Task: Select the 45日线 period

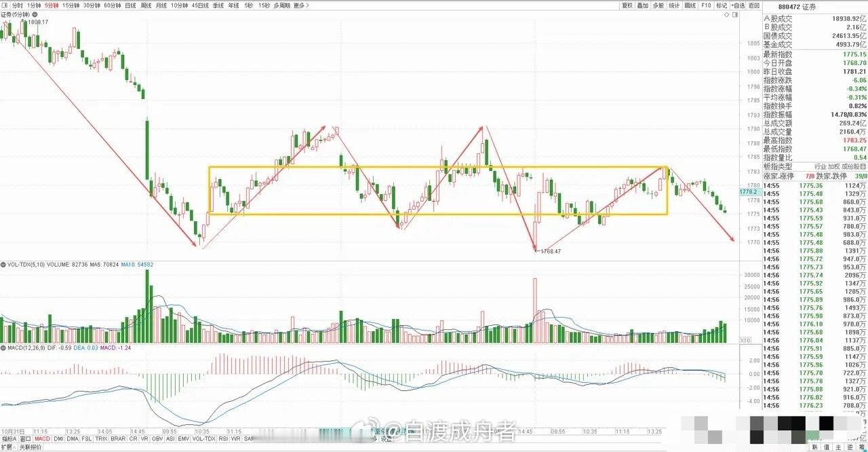Action: (x=200, y=5)
